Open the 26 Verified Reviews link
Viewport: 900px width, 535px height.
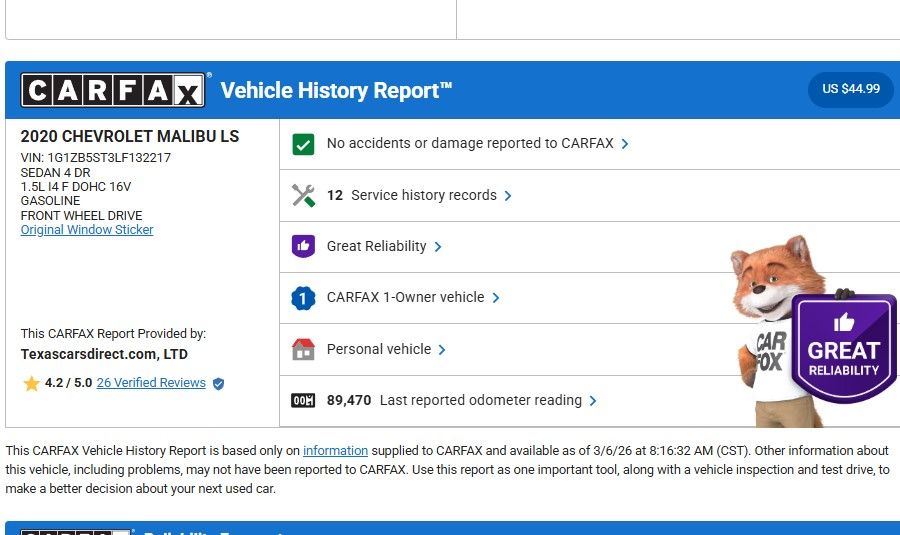coord(151,383)
